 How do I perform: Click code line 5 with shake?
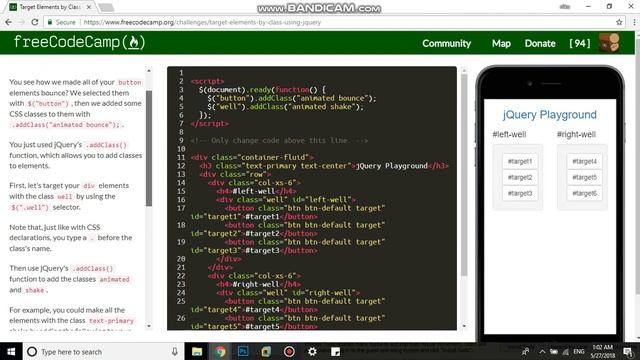[285, 107]
